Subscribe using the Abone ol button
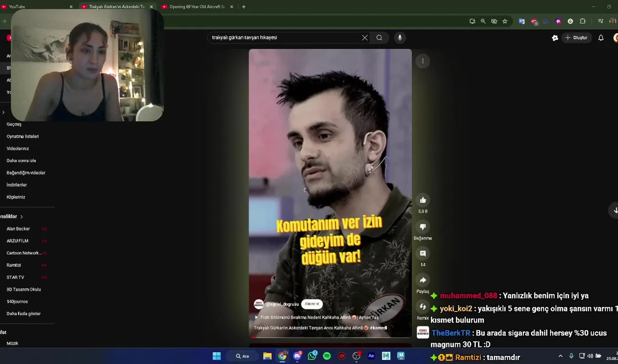The image size is (618, 364). pyautogui.click(x=312, y=304)
